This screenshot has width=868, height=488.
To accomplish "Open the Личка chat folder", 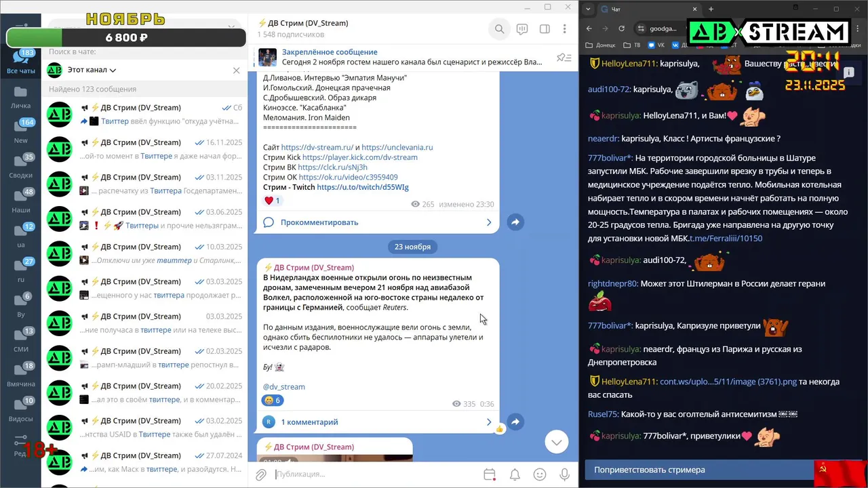I will click(21, 97).
